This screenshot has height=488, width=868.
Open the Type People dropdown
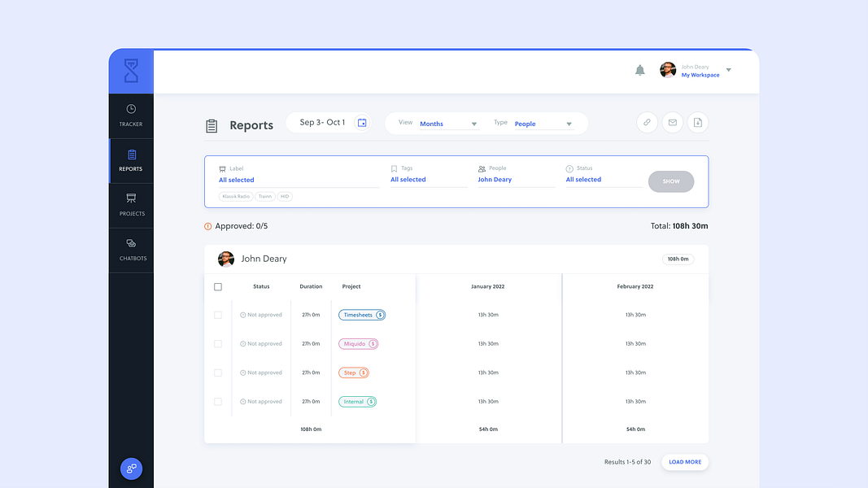pyautogui.click(x=543, y=123)
